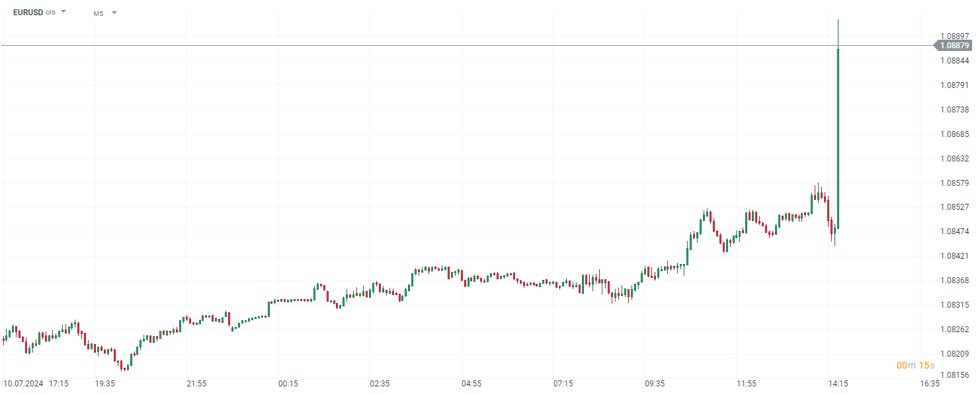Click the 21:55 time axis label
The image size is (980, 395).
click(196, 384)
